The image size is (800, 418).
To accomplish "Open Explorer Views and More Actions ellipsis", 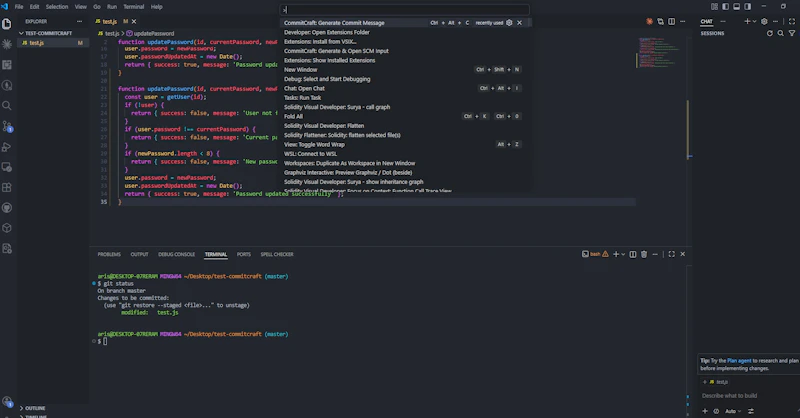I will (x=79, y=21).
